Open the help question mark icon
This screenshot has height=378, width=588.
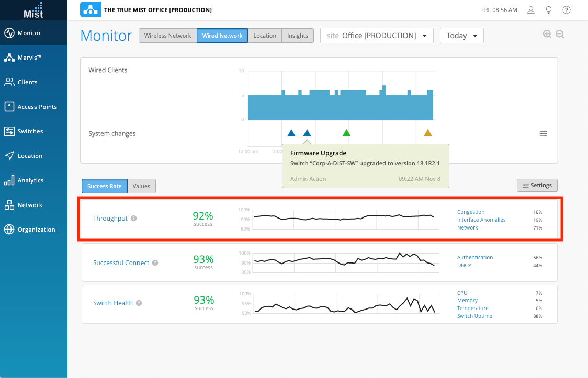coord(566,10)
